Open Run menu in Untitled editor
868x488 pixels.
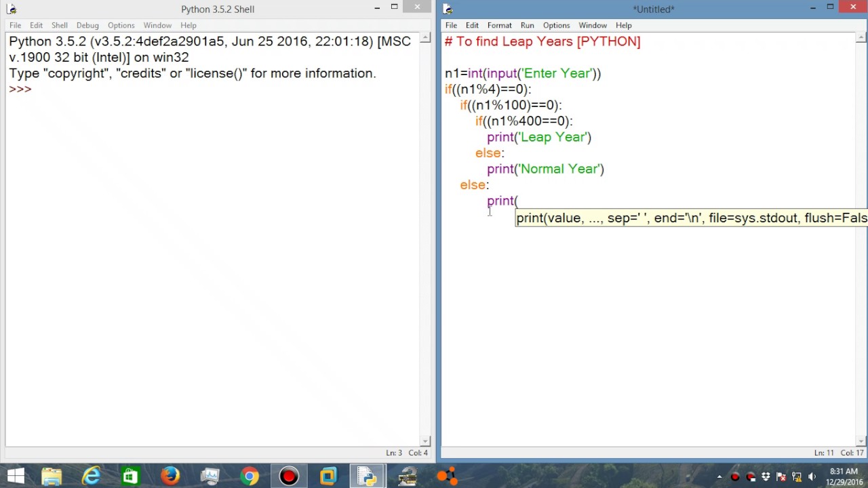[x=527, y=25]
